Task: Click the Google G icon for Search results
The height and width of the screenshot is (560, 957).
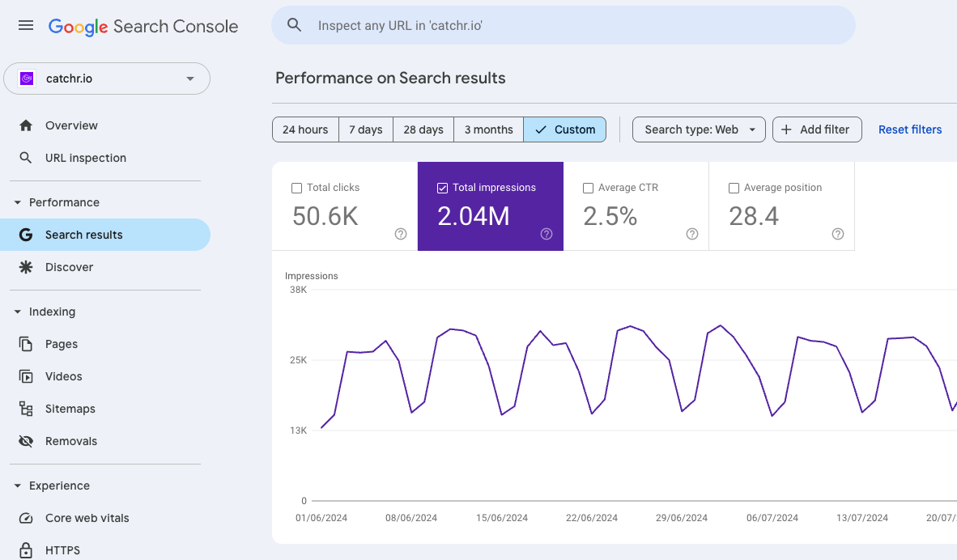Action: 26,235
